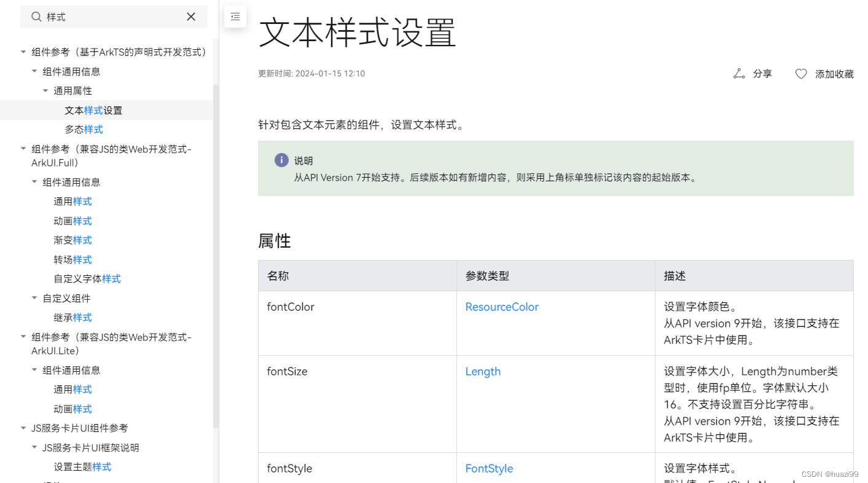
Task: Click the heart favorite icon
Action: [x=801, y=74]
